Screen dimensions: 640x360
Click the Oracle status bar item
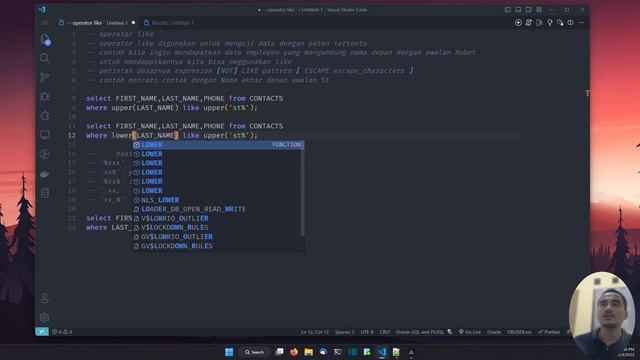[x=494, y=332]
